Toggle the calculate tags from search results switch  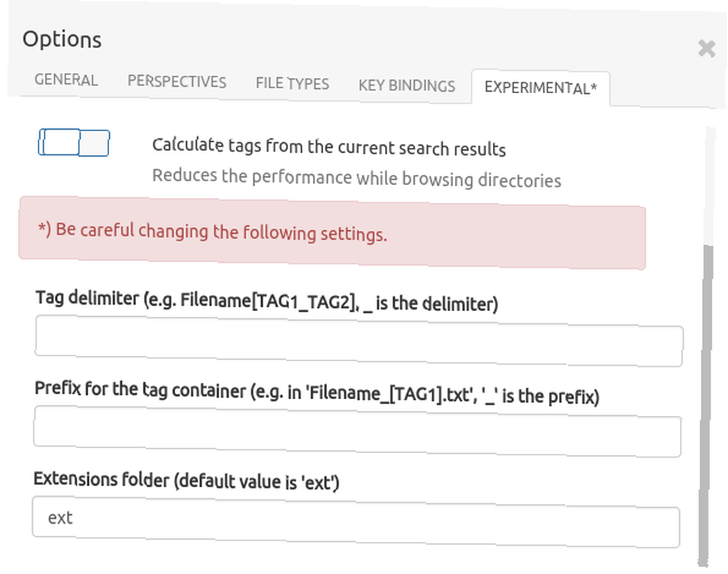pos(74,143)
